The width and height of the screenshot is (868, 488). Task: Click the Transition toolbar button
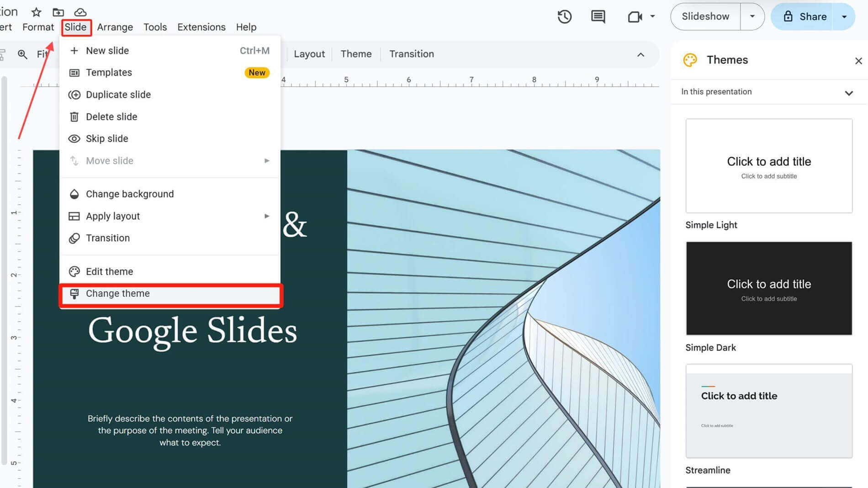[x=412, y=54]
